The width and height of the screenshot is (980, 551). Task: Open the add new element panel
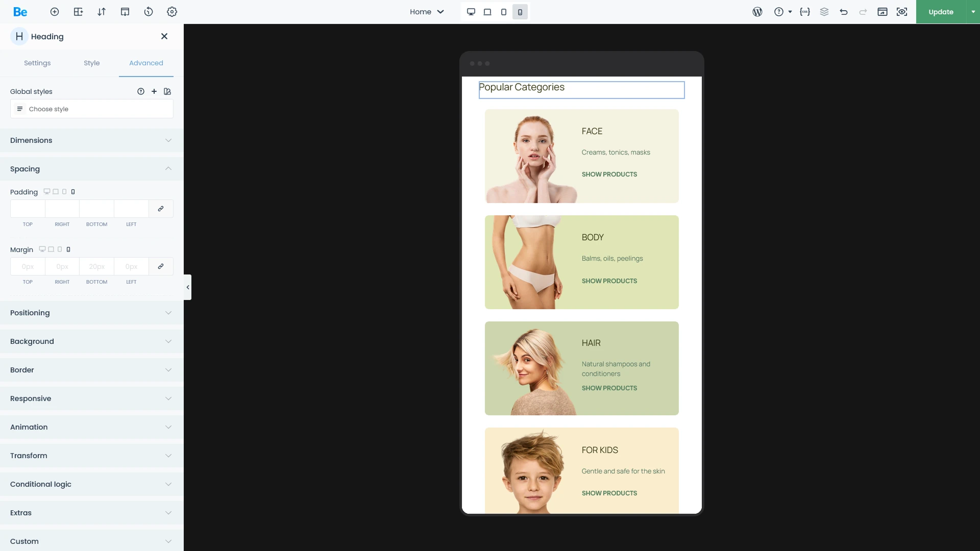point(55,12)
